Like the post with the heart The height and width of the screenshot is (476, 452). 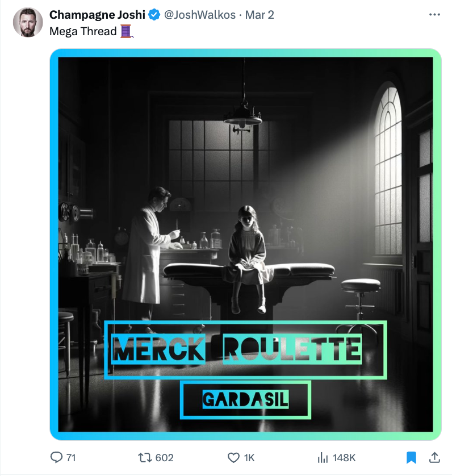tap(233, 457)
